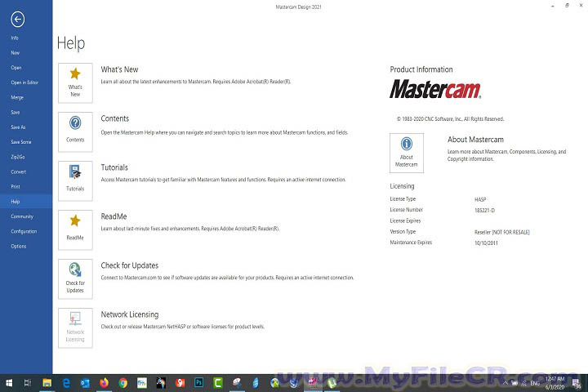The width and height of the screenshot is (588, 392).
Task: Click the HASP license type value
Action: tap(480, 199)
